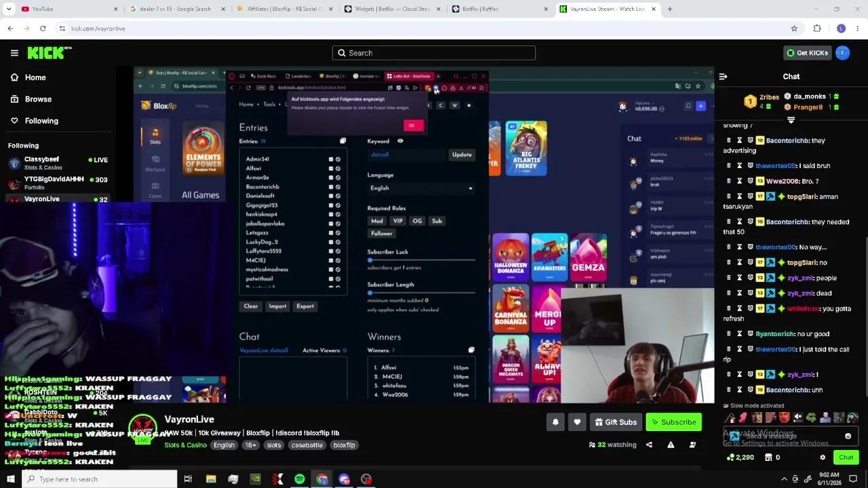The width and height of the screenshot is (868, 488).
Task: Open chat settings gear
Action: tap(823, 457)
